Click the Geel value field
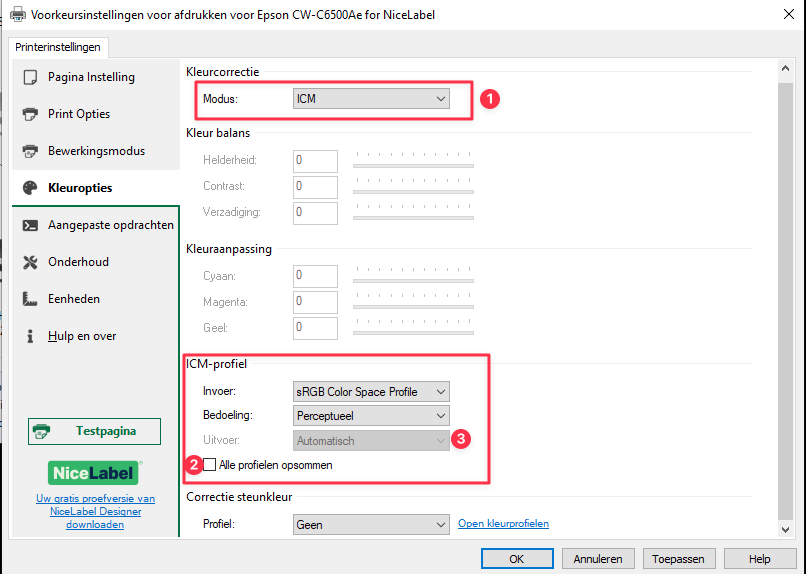806x574 pixels. (315, 328)
